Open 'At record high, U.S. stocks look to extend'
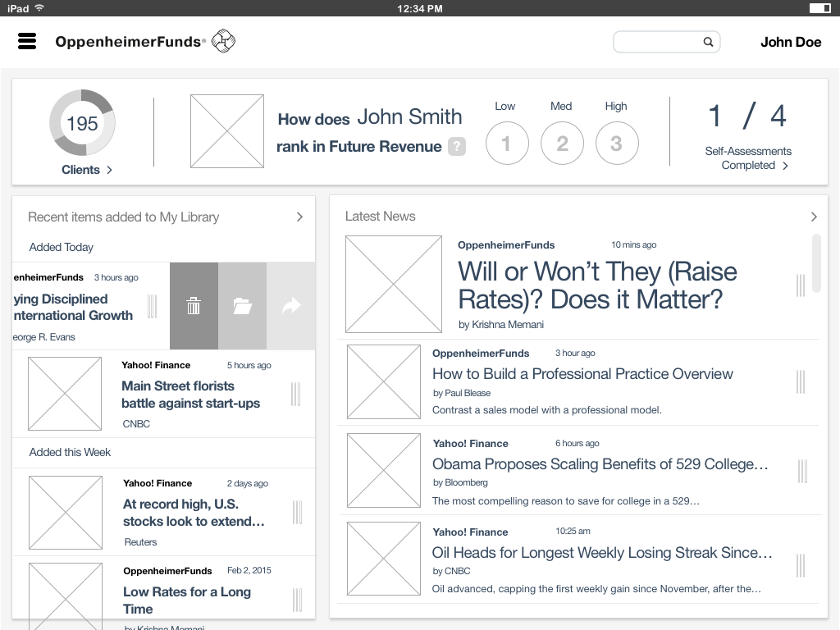840x630 pixels. tap(194, 513)
